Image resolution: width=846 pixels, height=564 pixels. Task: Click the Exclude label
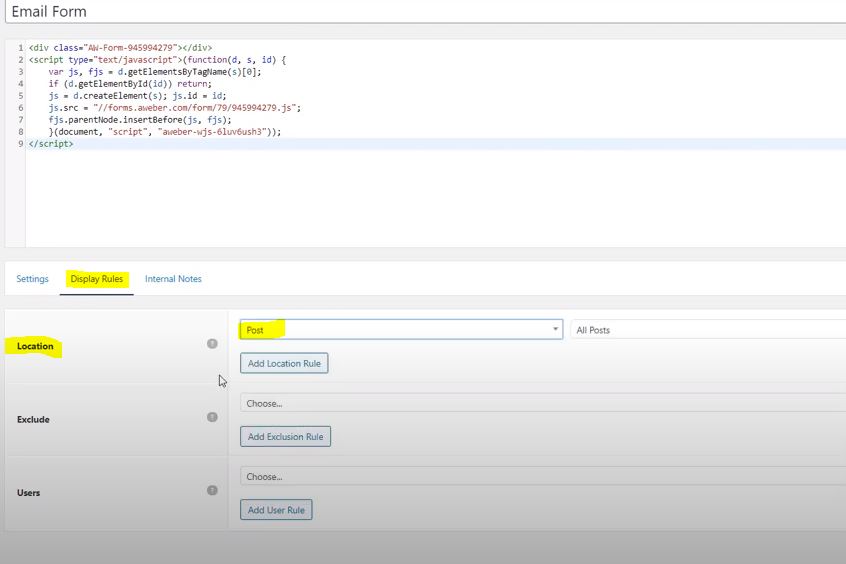tap(33, 420)
